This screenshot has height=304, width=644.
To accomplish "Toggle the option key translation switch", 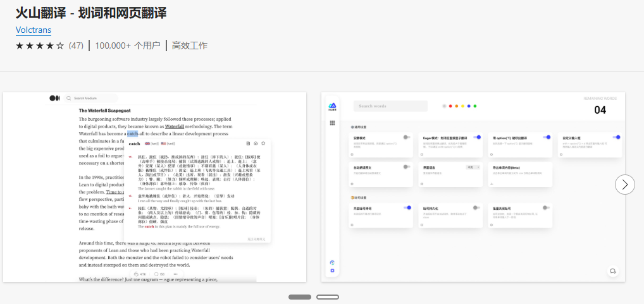I will [x=547, y=137].
